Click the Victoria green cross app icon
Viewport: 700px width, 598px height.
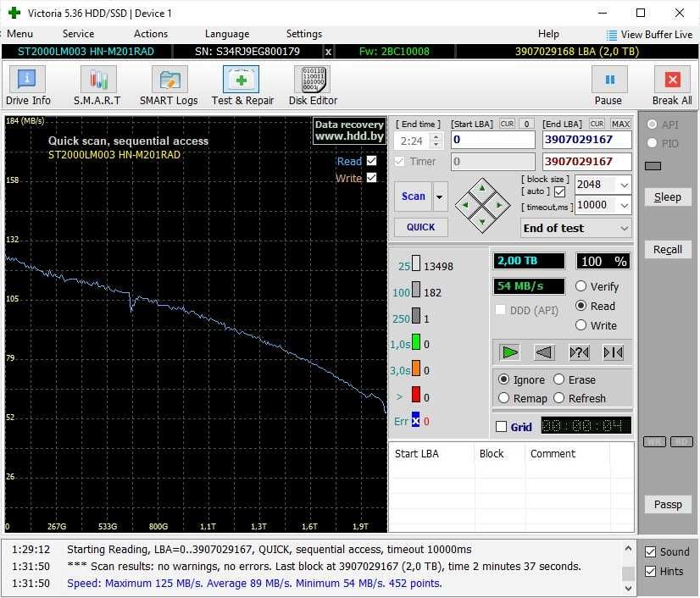coord(14,13)
